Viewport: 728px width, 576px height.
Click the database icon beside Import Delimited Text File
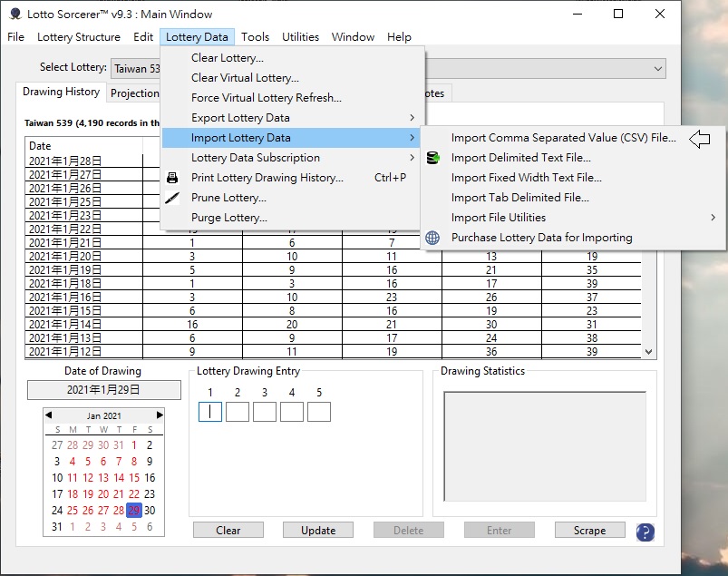click(432, 158)
